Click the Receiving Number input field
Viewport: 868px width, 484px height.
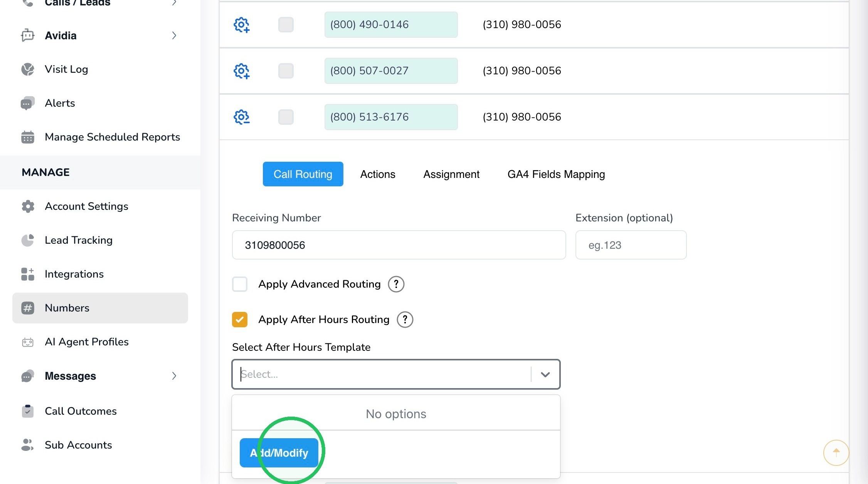tap(399, 245)
